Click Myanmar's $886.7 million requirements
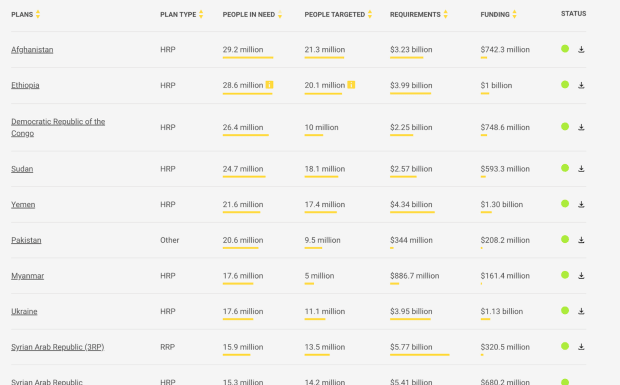Viewport: 620px width, 385px height. coord(414,276)
